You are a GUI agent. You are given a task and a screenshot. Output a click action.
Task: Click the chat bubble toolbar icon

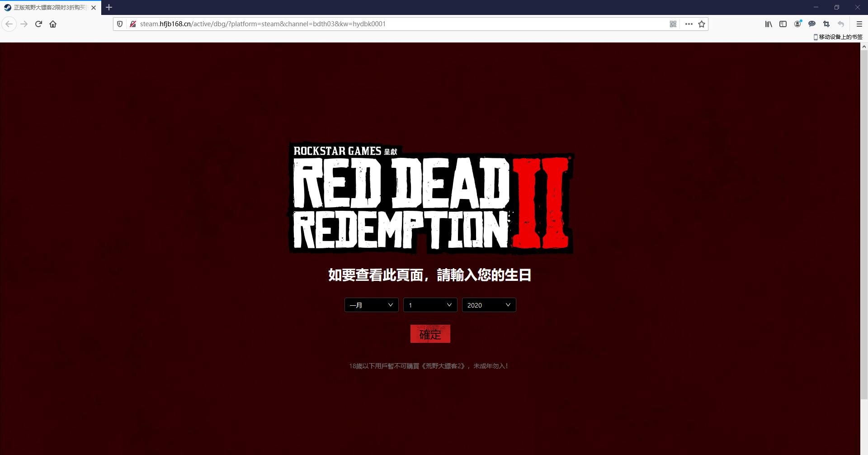[812, 24]
